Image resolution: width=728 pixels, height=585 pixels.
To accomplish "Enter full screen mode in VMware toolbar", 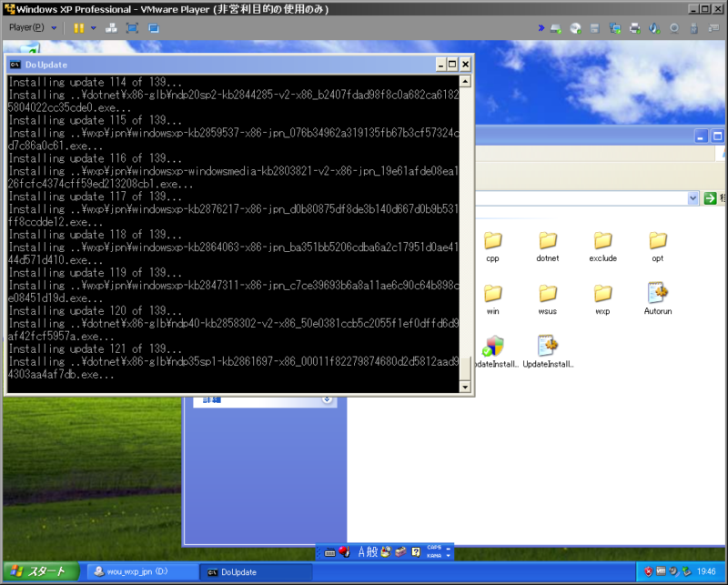I will tap(132, 28).
